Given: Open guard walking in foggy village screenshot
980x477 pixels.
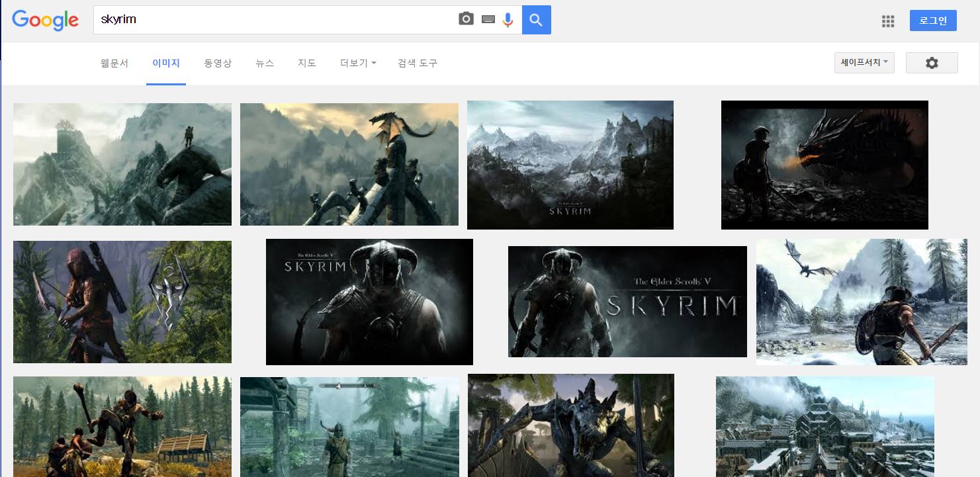Looking at the screenshot, I should (x=349, y=427).
